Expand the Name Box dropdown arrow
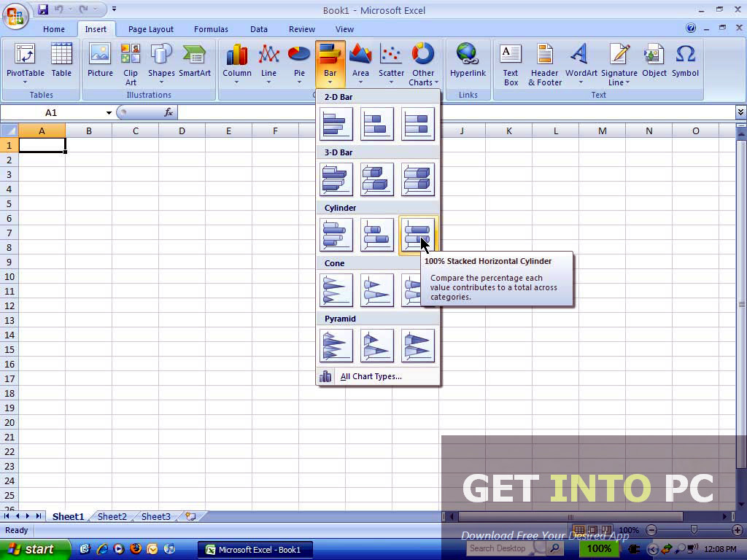Viewport: 747px width, 560px height. [109, 113]
